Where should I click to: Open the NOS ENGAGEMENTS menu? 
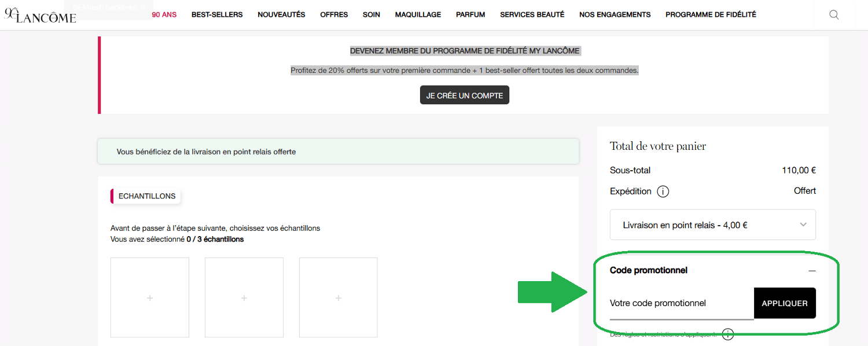(615, 15)
